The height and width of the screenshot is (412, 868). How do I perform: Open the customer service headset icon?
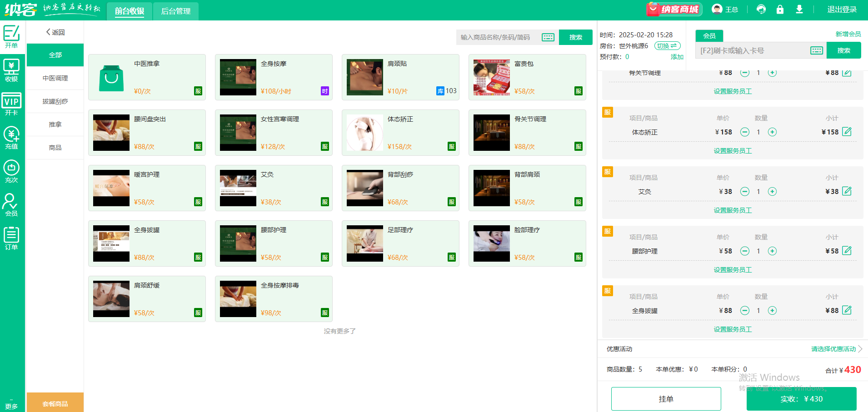click(761, 9)
